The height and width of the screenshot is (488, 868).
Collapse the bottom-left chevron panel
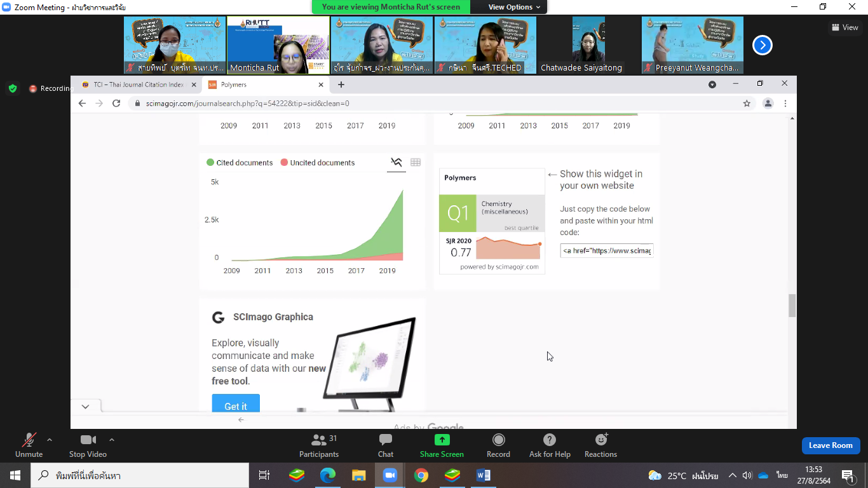pyautogui.click(x=85, y=406)
